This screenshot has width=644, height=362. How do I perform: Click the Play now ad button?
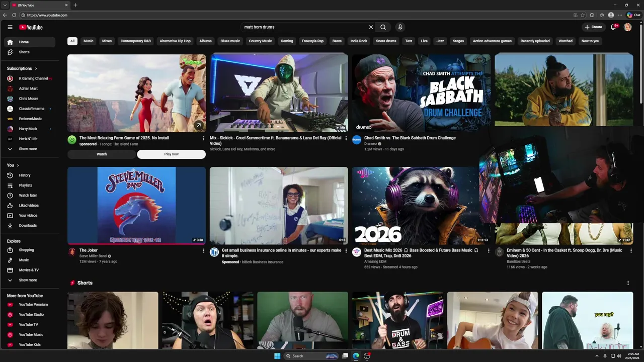pyautogui.click(x=172, y=154)
